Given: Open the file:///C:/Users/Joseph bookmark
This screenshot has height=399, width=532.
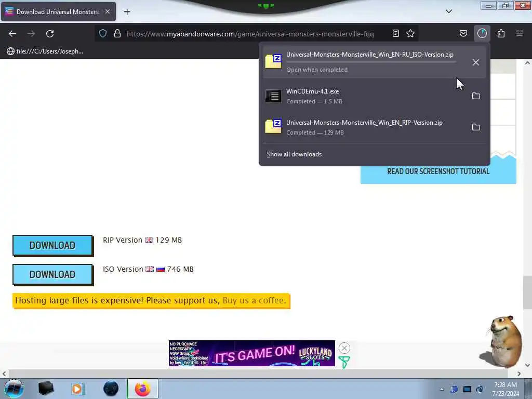Looking at the screenshot, I should [x=45, y=51].
